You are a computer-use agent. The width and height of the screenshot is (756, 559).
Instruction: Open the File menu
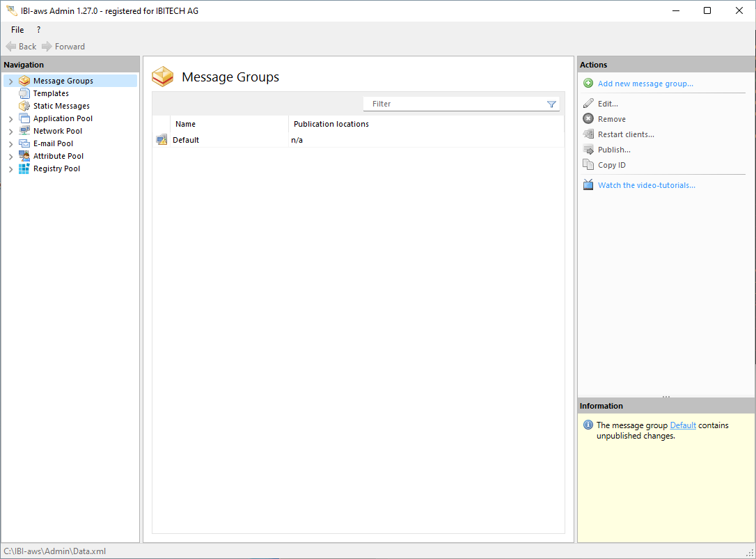pyautogui.click(x=17, y=30)
